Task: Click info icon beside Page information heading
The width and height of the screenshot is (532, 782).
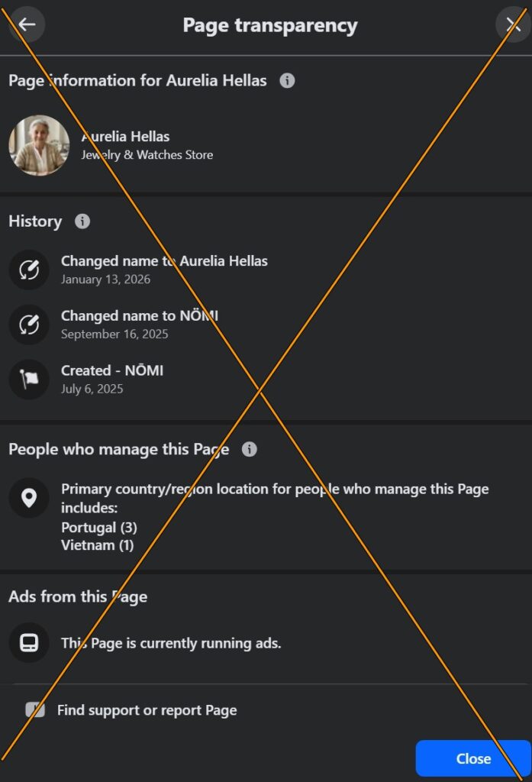Action: pyautogui.click(x=287, y=80)
